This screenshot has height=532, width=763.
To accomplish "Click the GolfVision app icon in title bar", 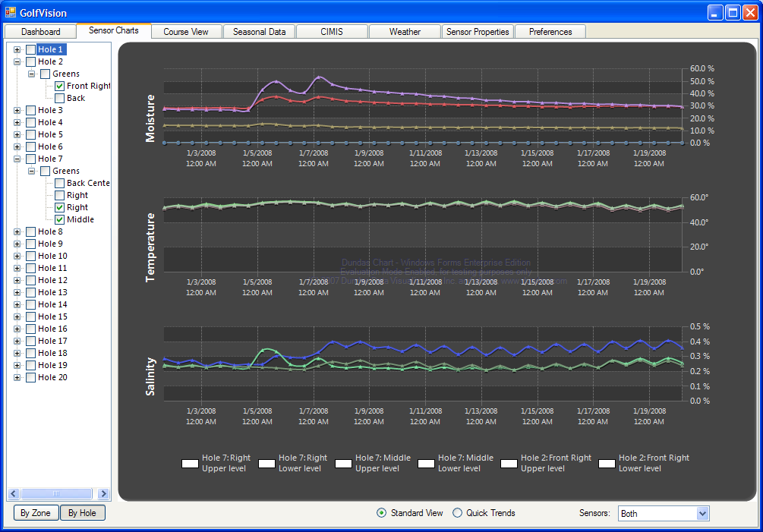I will pos(10,12).
